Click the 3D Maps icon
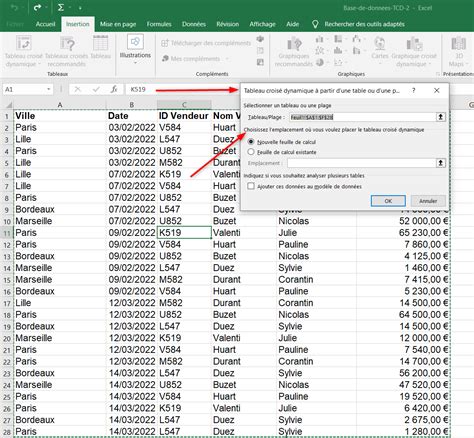474x438 pixels. (x=459, y=44)
